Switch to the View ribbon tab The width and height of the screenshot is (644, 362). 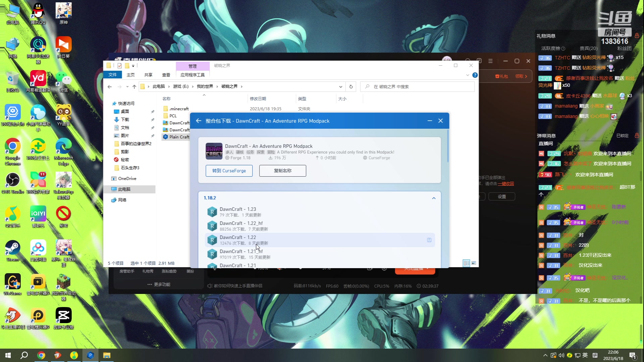pos(166,75)
